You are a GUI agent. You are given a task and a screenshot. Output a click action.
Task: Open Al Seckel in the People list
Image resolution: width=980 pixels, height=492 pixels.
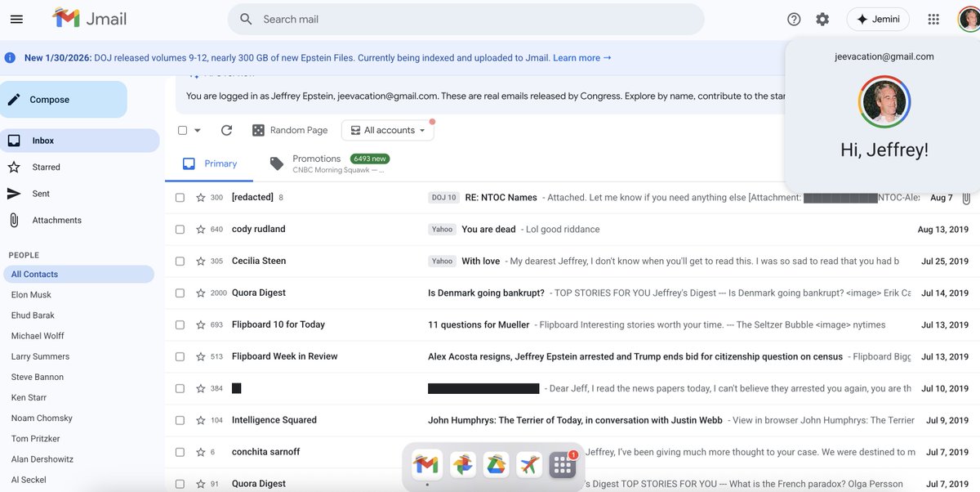29,480
